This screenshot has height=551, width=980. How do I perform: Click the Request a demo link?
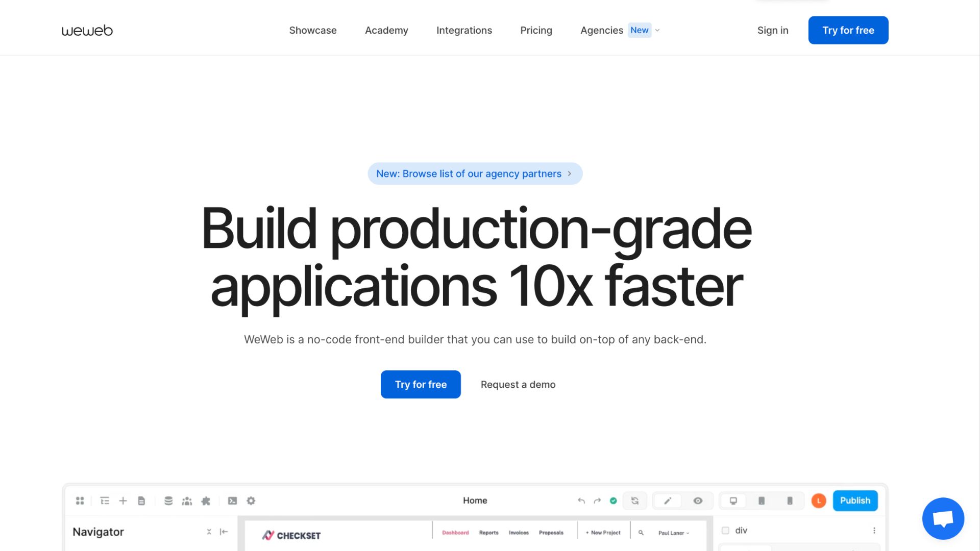[x=518, y=385]
